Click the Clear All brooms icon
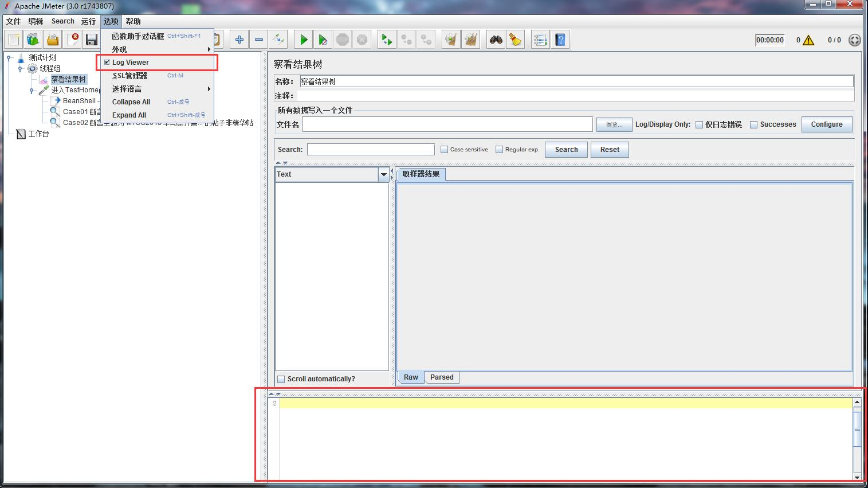The width and height of the screenshot is (868, 488). 471,40
